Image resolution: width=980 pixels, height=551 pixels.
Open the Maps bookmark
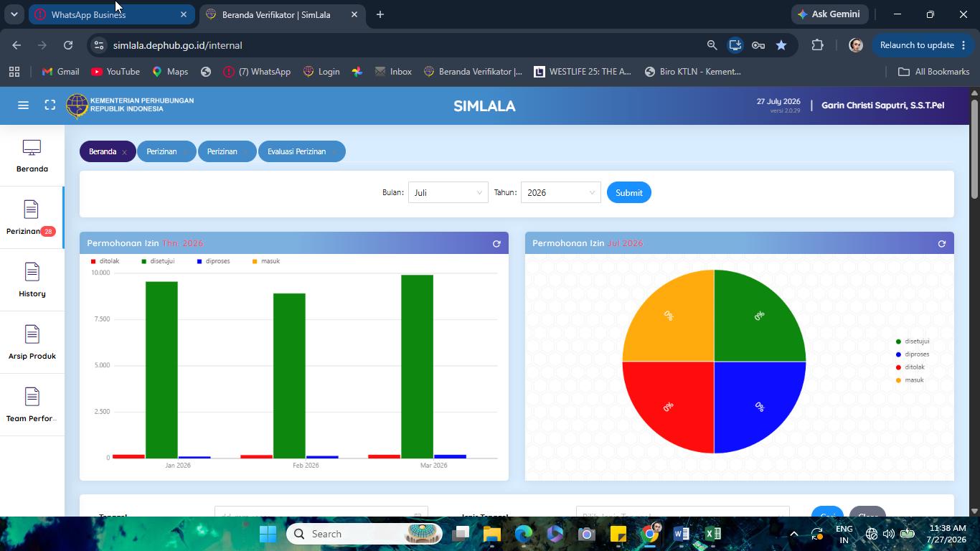(x=170, y=72)
